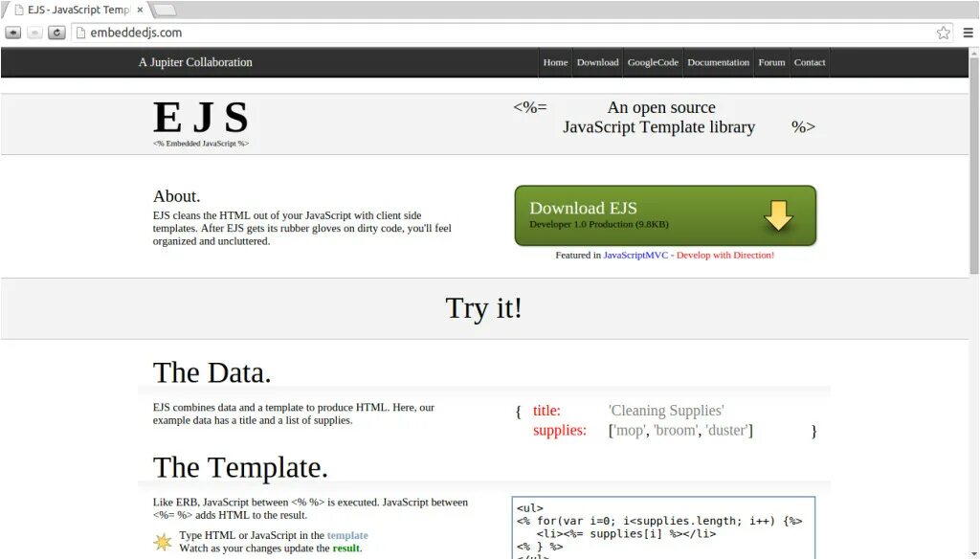
Task: Go back with the browser back arrow
Action: (x=13, y=33)
